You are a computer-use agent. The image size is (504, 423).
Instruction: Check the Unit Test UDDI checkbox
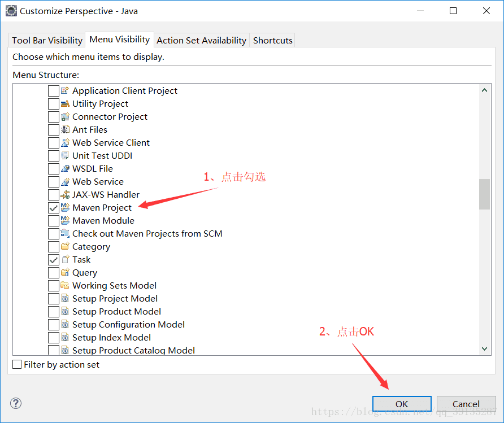[x=54, y=156]
